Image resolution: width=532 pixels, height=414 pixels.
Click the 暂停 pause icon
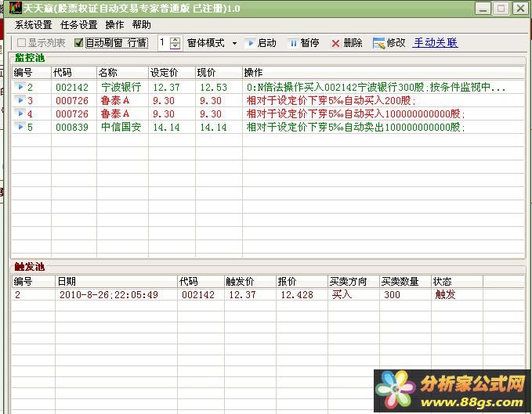[294, 43]
